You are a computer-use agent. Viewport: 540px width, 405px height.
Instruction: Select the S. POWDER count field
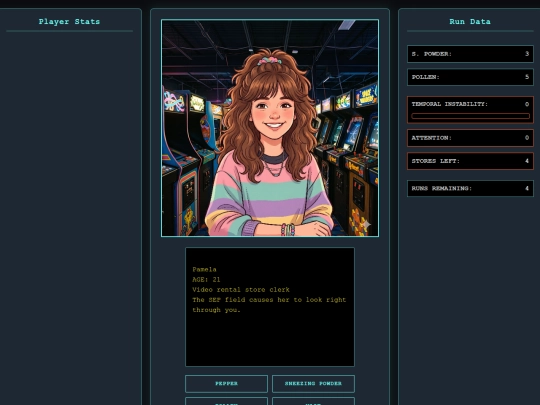coord(470,54)
